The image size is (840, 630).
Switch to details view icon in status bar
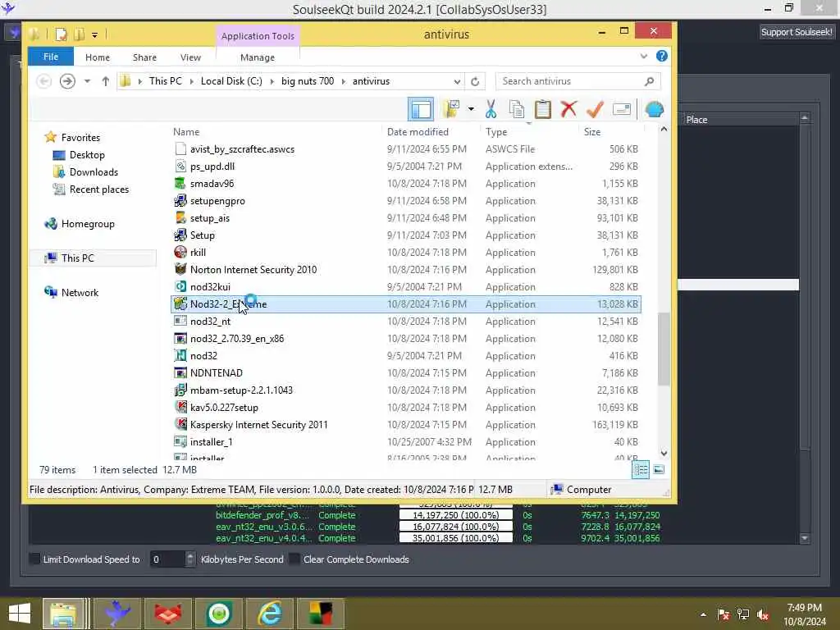click(641, 470)
